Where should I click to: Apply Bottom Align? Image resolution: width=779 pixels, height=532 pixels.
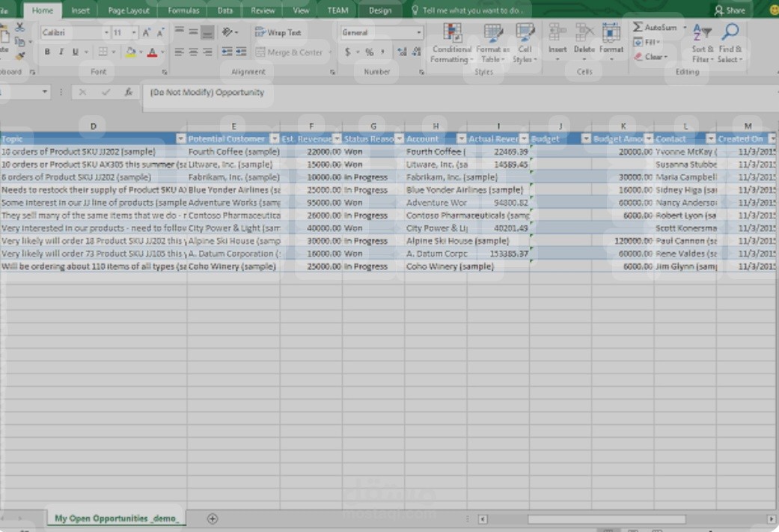click(x=208, y=32)
